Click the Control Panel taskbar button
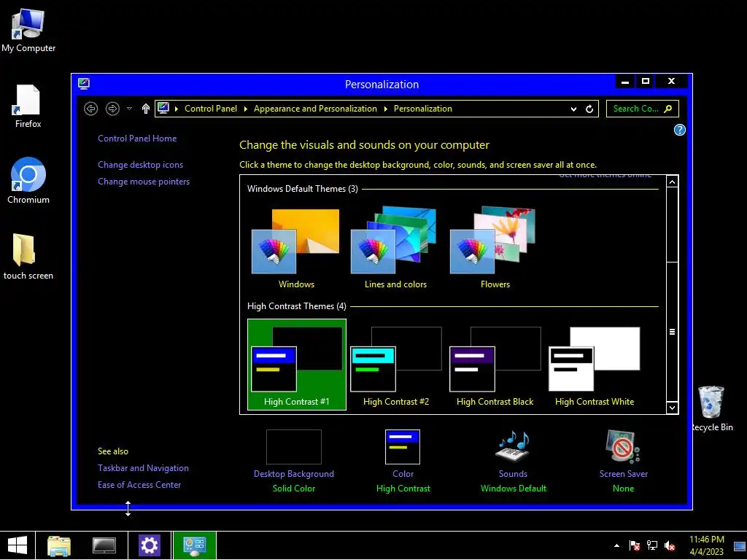The height and width of the screenshot is (560, 747). pyautogui.click(x=194, y=545)
